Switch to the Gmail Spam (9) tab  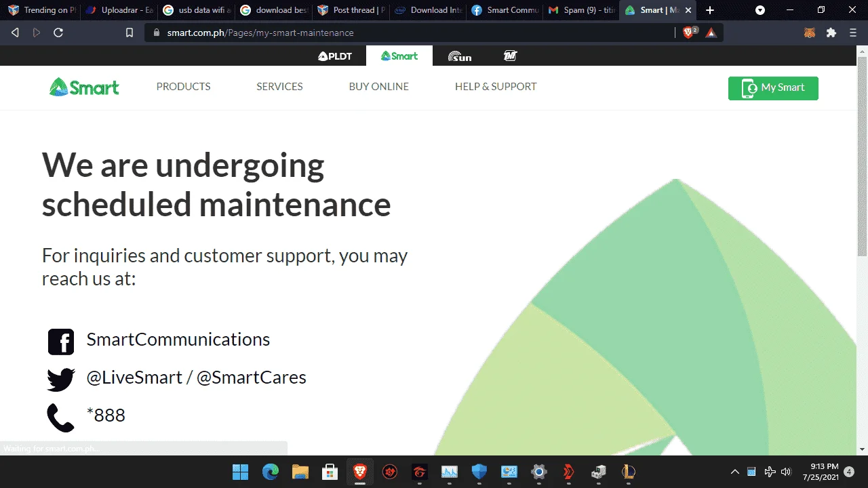(582, 10)
